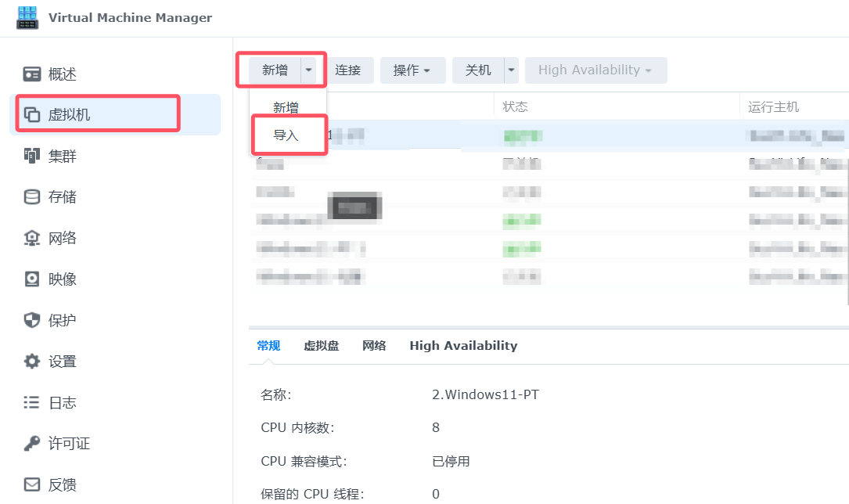Open the High Availability detail tab
This screenshot has height=504, width=849.
462,345
